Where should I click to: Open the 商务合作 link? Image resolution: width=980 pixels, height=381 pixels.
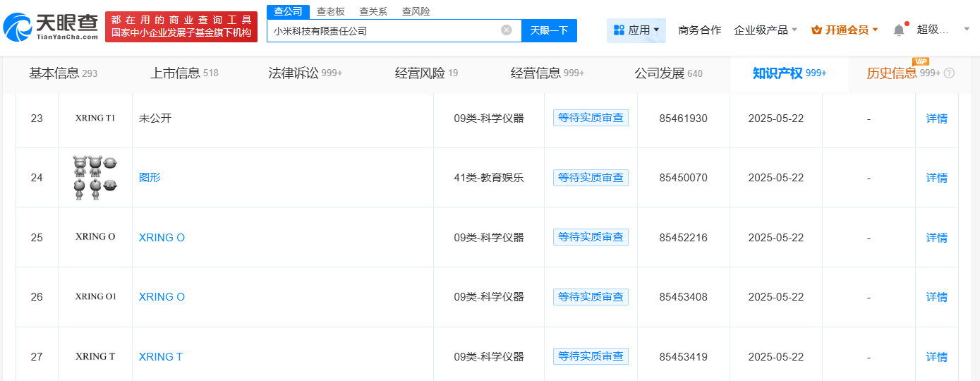pos(699,30)
